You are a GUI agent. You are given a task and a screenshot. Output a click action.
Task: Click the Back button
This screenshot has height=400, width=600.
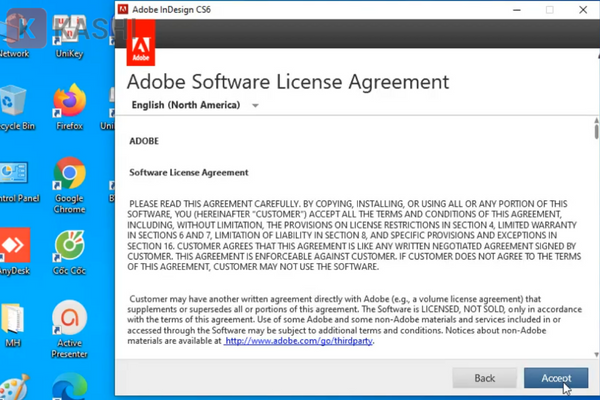484,378
